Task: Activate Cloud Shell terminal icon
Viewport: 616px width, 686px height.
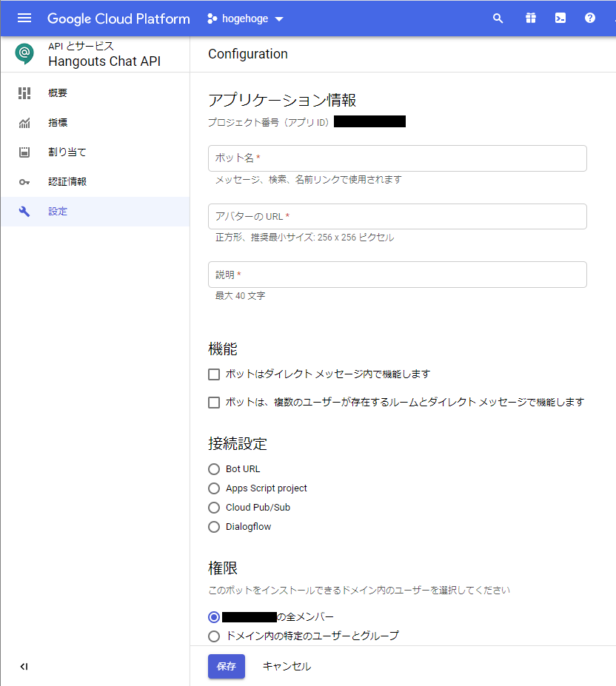Action: click(560, 19)
